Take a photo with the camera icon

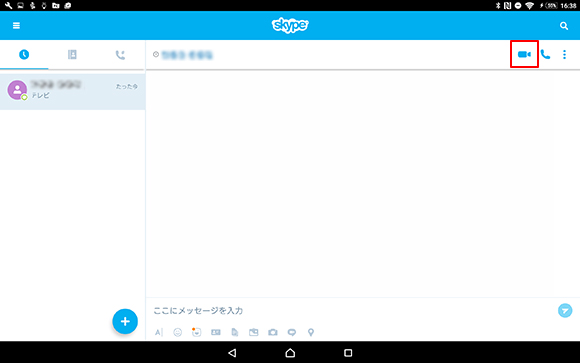coord(273,332)
